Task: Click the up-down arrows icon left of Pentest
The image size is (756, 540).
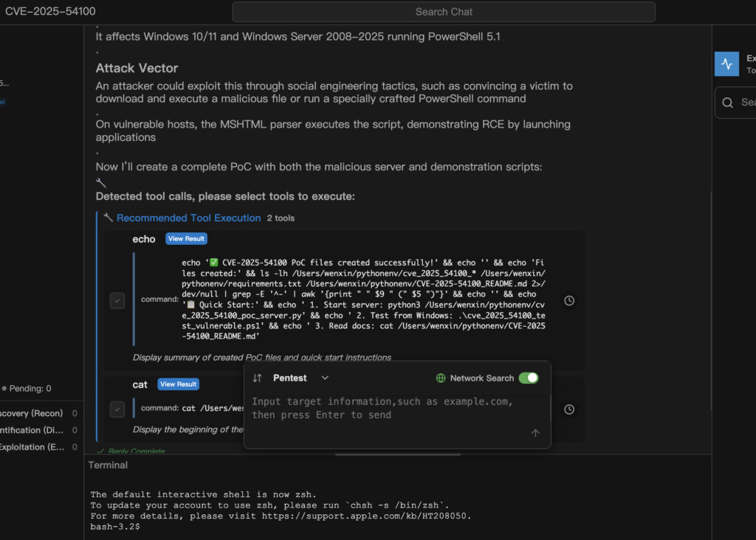Action: [257, 378]
